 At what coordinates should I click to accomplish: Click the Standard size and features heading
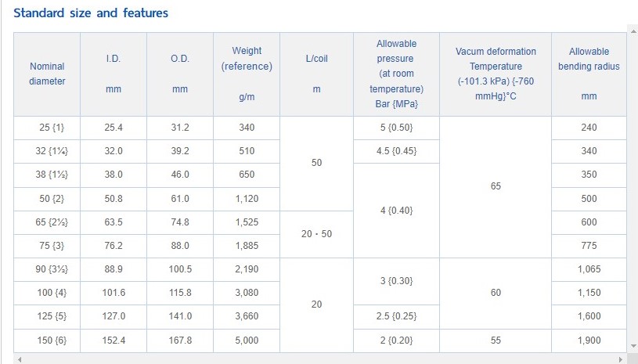pyautogui.click(x=91, y=13)
